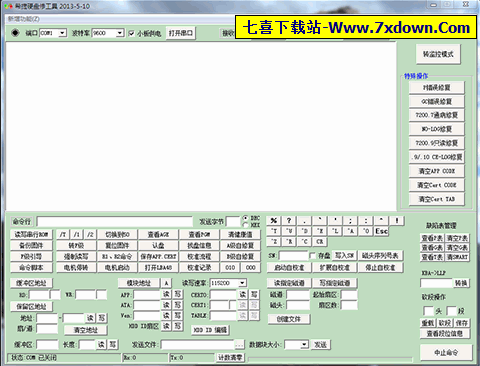Select the HEX radio button
The height and width of the screenshot is (366, 480).
pos(246,225)
